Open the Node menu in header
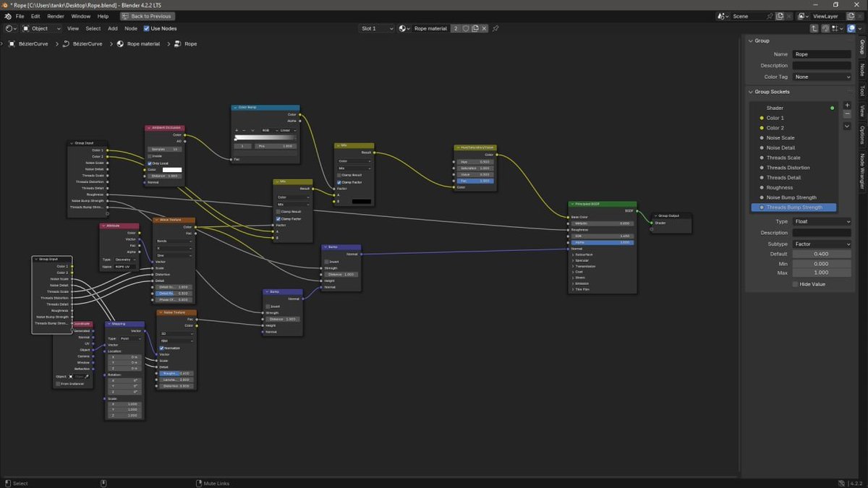 point(129,28)
